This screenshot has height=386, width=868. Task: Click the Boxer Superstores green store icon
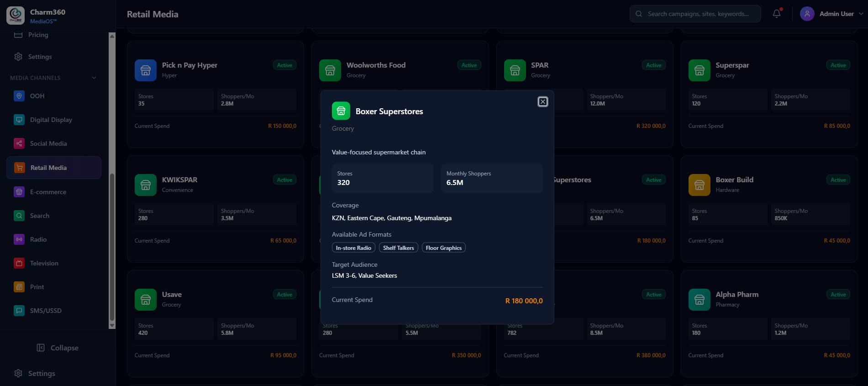pyautogui.click(x=341, y=111)
